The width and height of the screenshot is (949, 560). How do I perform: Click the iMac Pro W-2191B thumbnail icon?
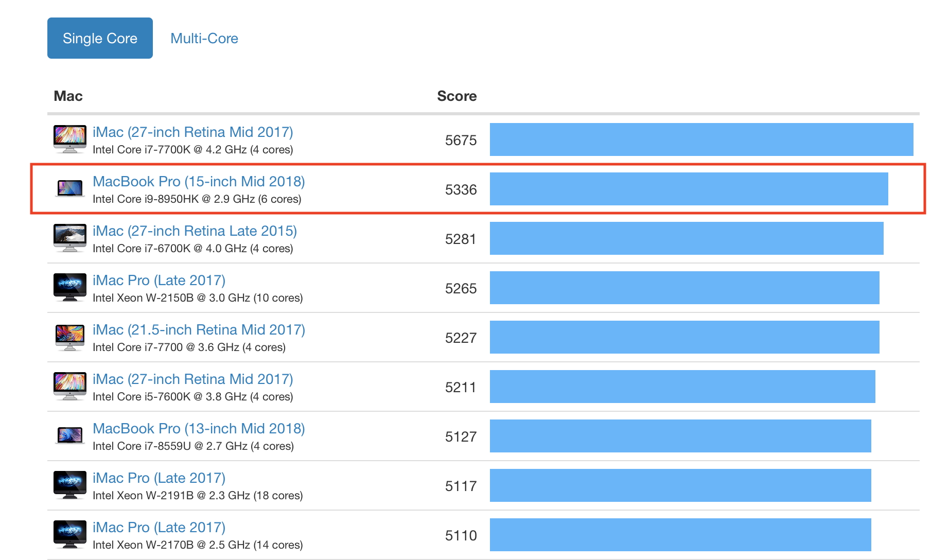pyautogui.click(x=70, y=485)
